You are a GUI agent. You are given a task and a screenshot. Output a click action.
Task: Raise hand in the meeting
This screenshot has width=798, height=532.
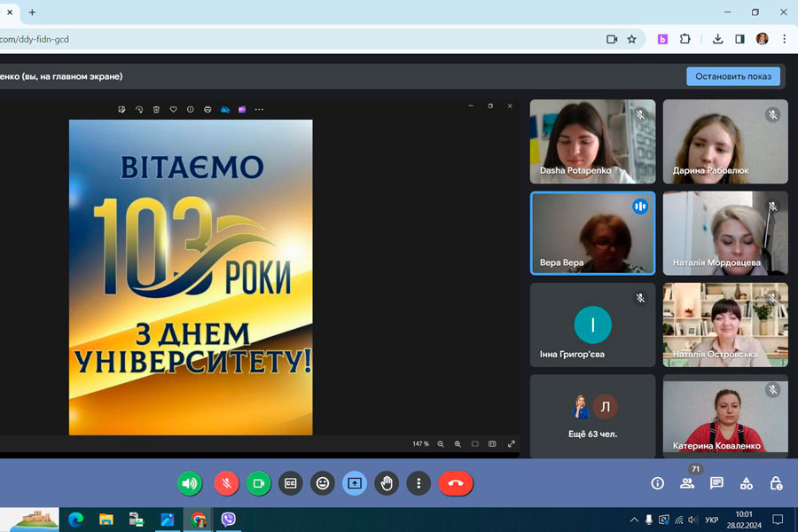point(387,483)
